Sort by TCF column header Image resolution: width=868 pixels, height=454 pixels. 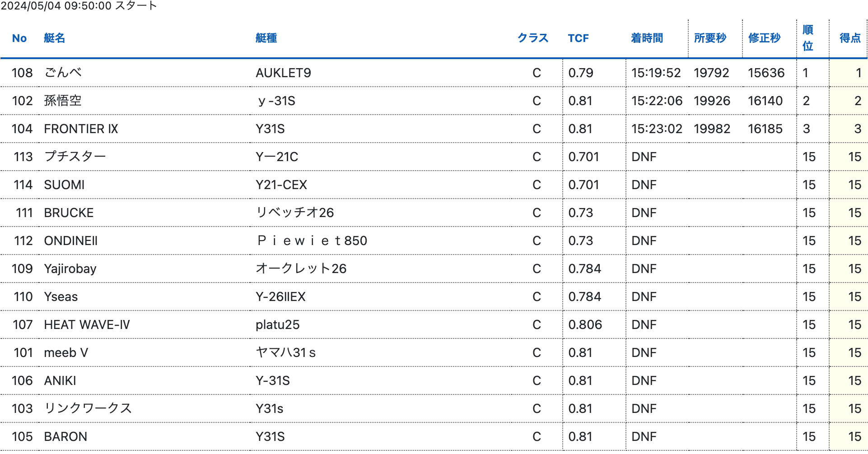click(x=579, y=38)
